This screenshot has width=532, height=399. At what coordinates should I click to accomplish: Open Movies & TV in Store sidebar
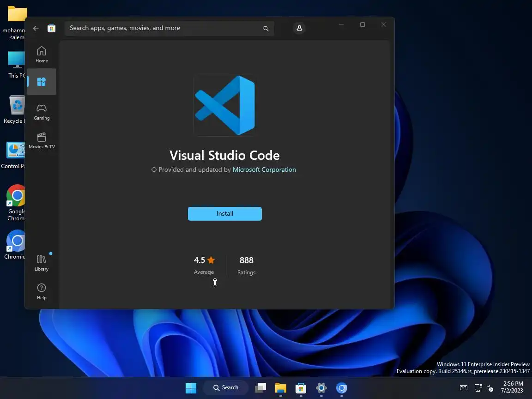point(42,141)
